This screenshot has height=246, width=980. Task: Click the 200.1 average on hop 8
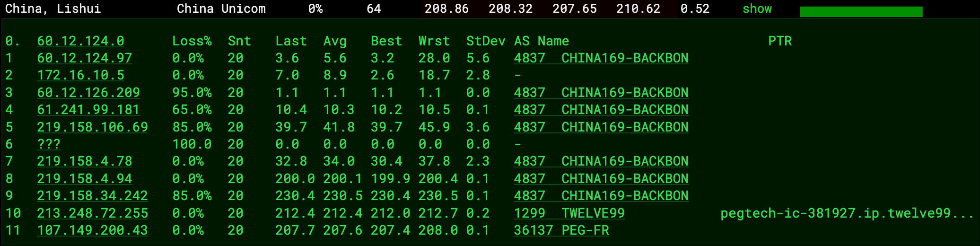[x=342, y=179]
